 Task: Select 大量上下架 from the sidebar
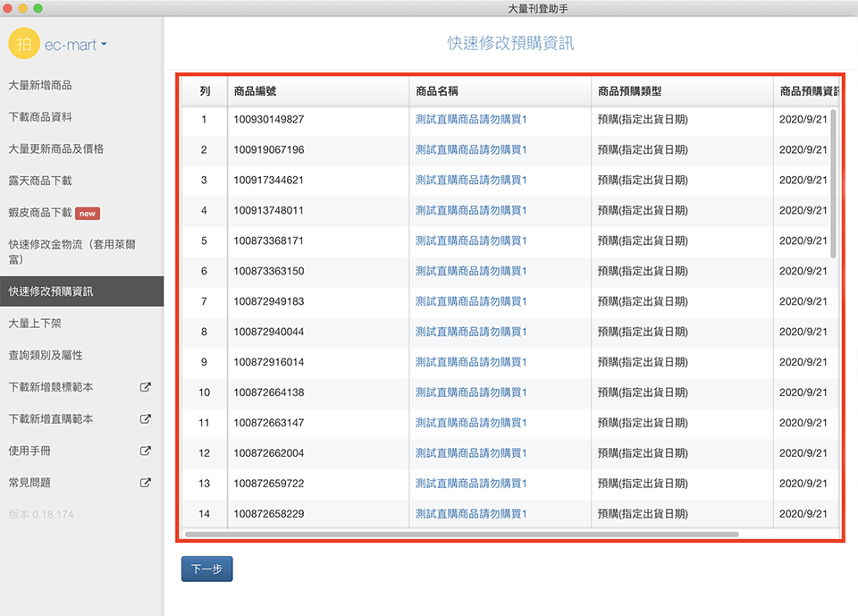pos(35,324)
